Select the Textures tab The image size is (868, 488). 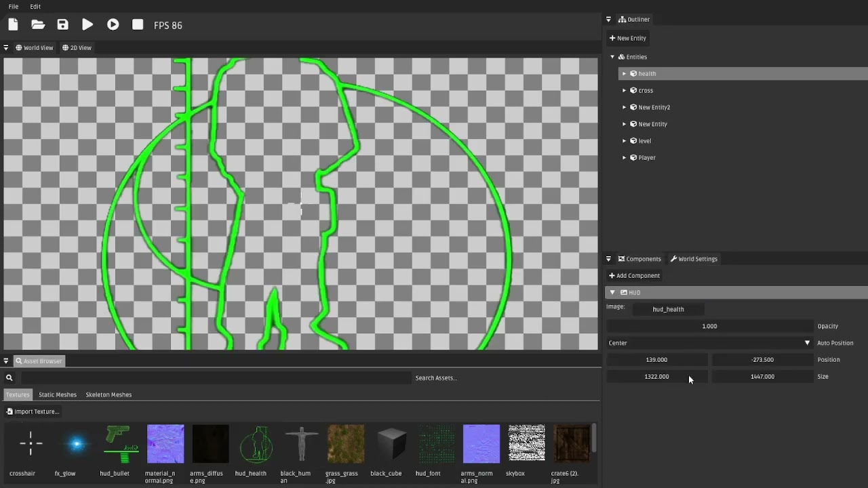[18, 394]
